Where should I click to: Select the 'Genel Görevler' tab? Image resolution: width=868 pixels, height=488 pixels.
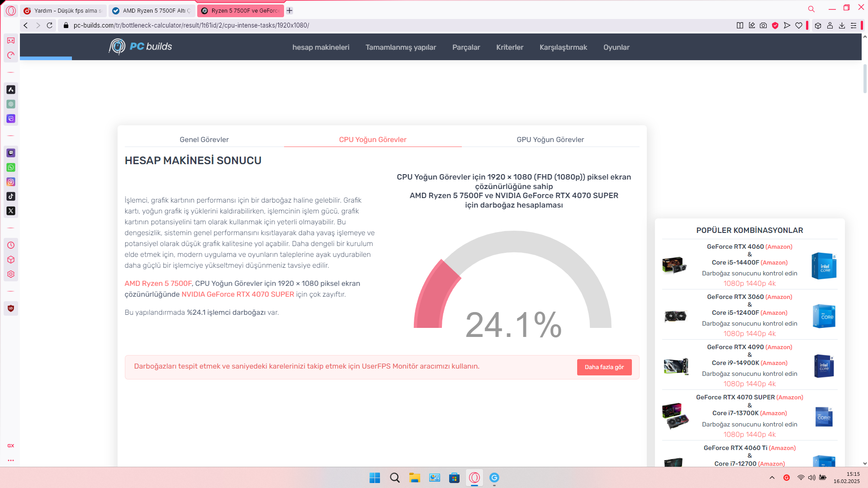pos(204,139)
